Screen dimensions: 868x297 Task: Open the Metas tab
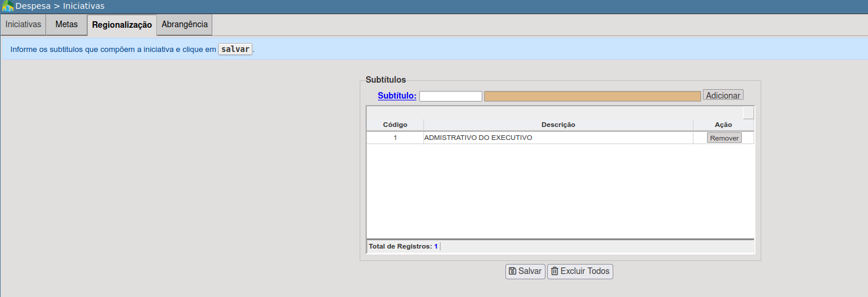67,25
